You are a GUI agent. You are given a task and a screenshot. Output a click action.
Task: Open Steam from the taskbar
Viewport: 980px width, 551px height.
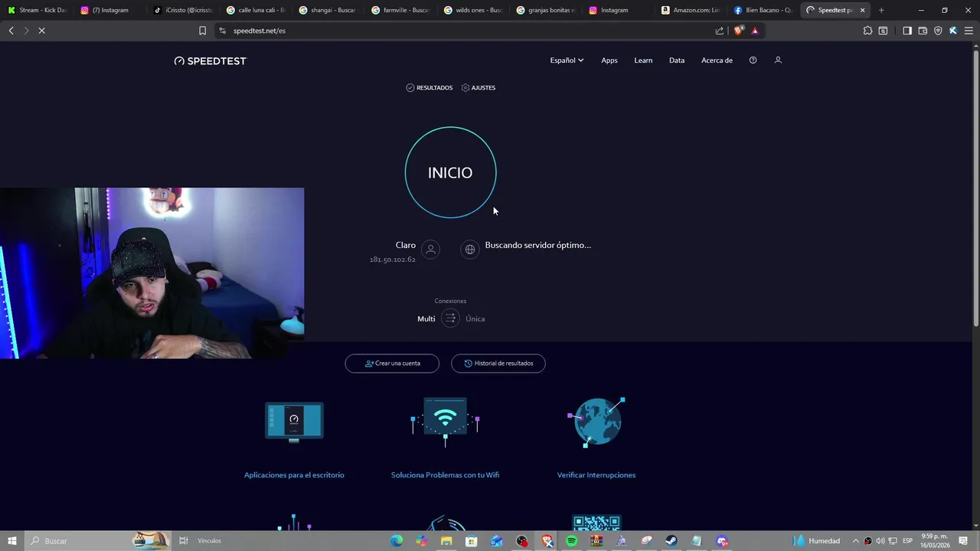671,541
